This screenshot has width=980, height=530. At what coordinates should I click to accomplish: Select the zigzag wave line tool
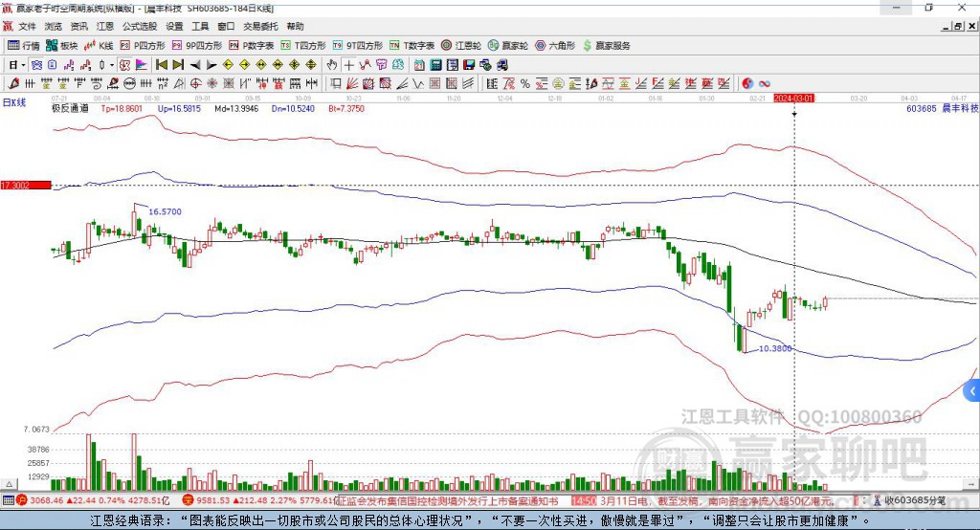click(417, 83)
